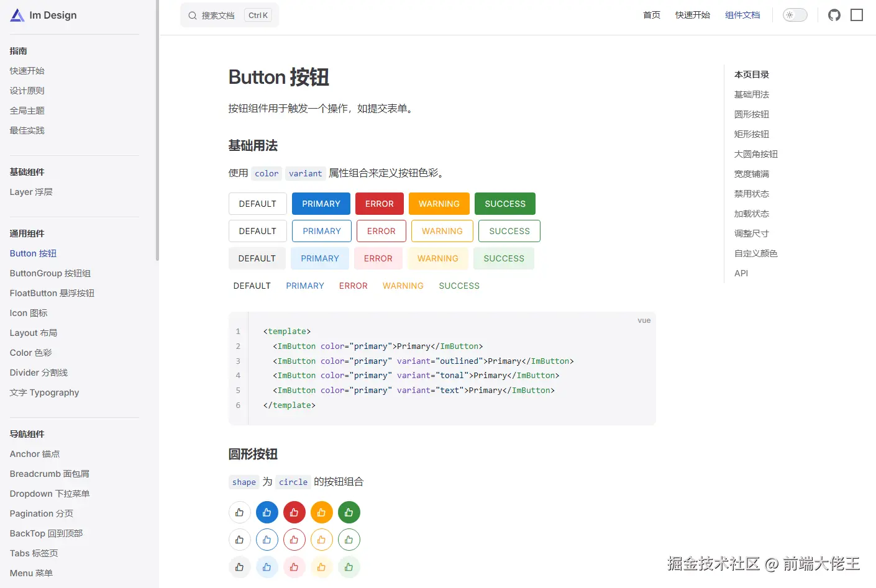Screen dimensions: 876x588
Task: Click the blue outlined circle thumbs-up button
Action: [x=267, y=540]
